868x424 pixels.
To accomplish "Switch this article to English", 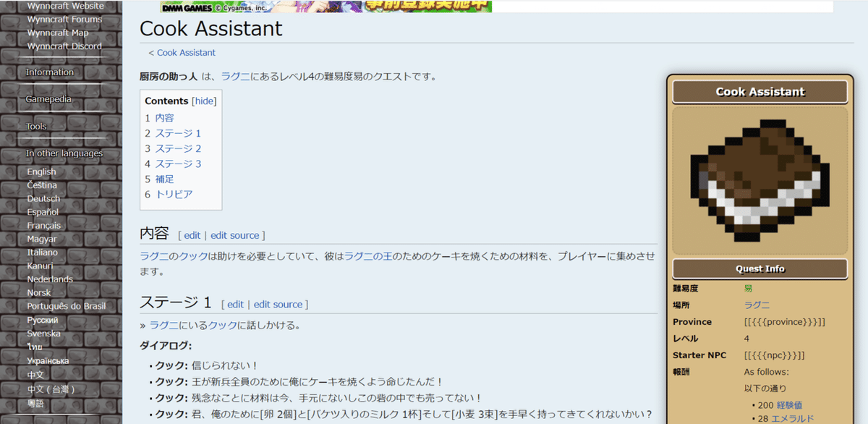I will [41, 171].
